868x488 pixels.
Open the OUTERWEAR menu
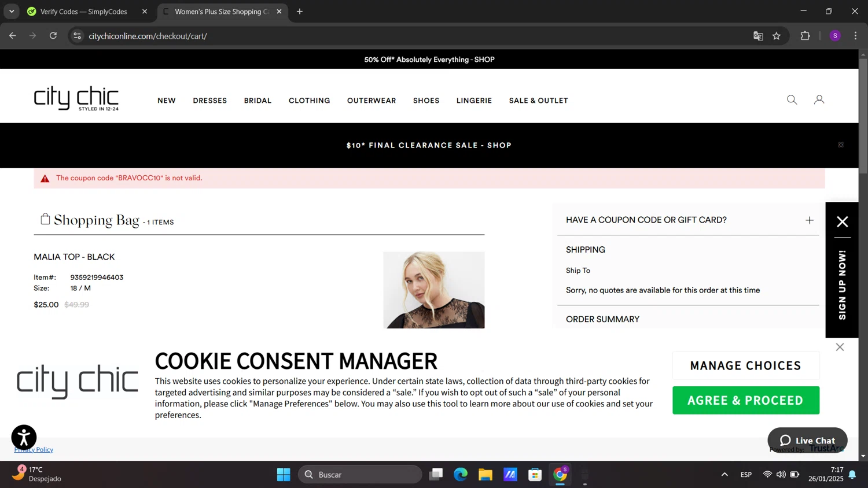372,101
